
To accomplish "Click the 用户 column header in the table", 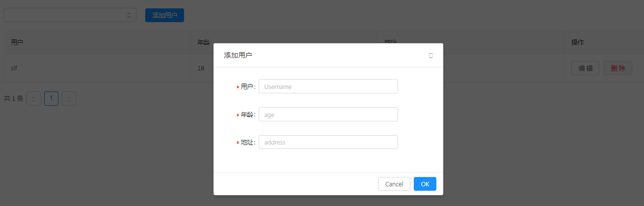I will 17,43.
